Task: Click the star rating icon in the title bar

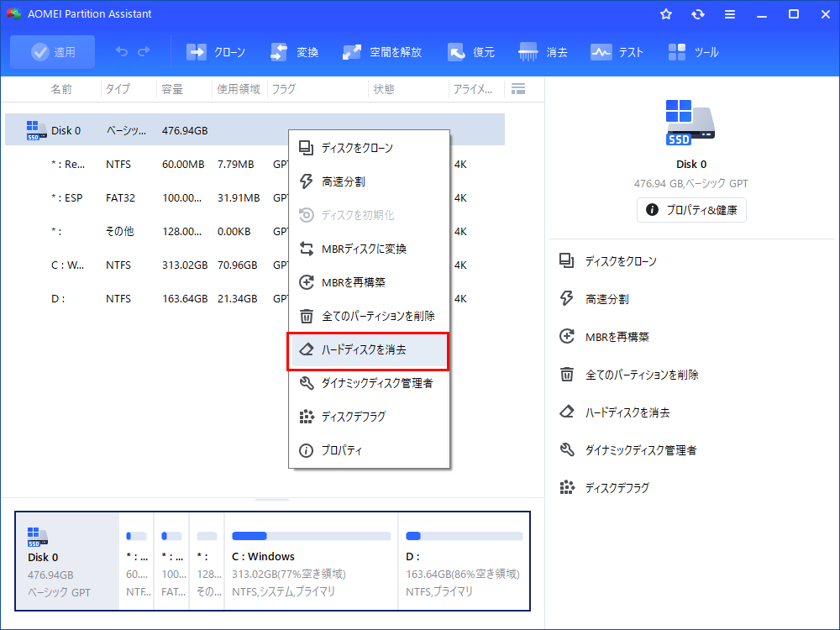Action: 665,13
